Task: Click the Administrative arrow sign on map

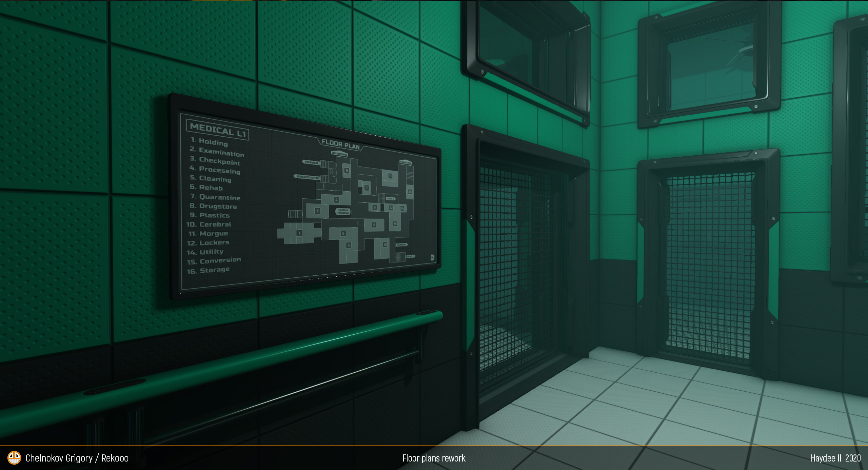Action: [307, 177]
